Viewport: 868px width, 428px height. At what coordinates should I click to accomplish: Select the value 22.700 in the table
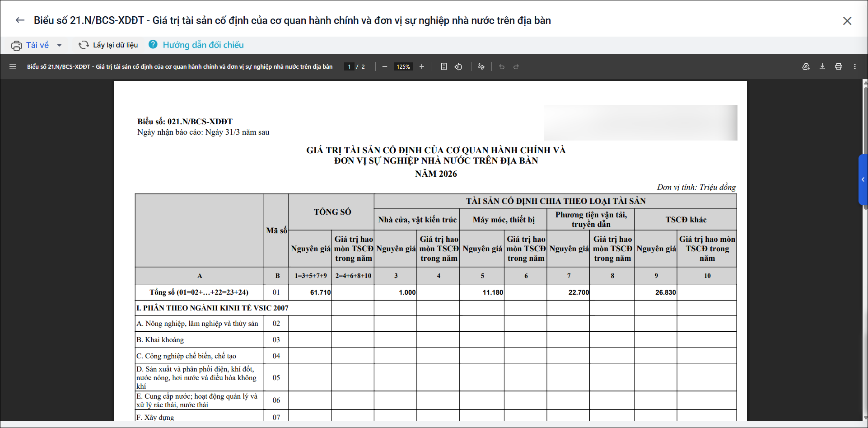579,292
